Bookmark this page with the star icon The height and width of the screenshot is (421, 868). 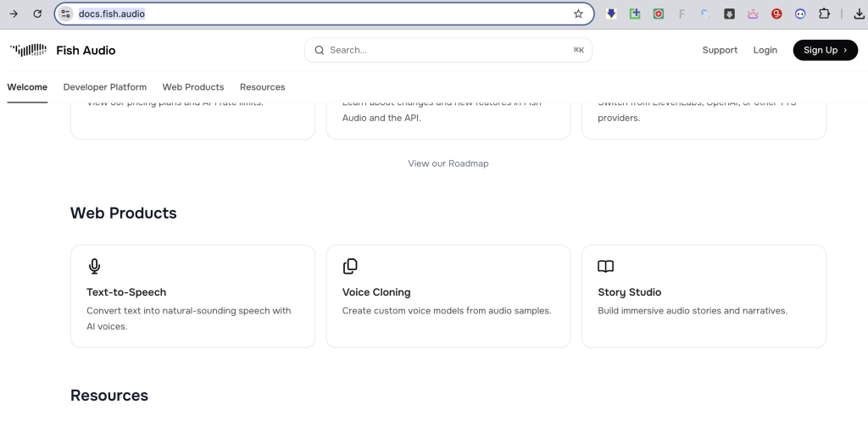(578, 14)
